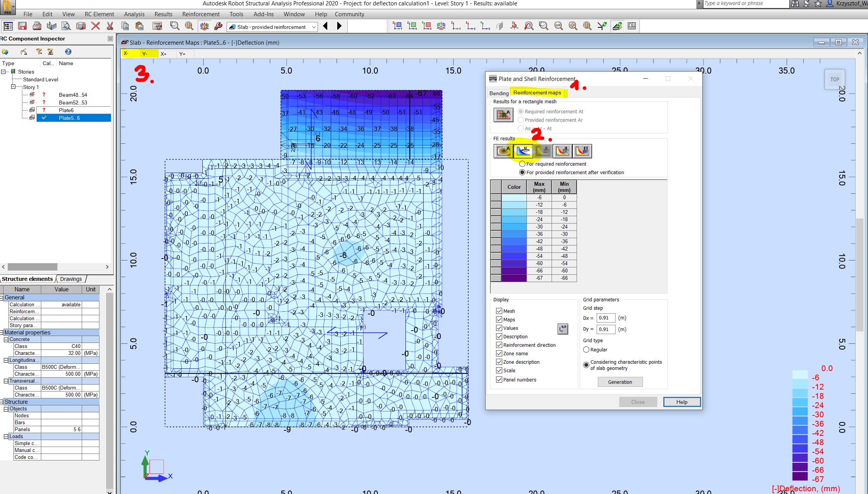Click the calculator icon in the top toolbar
The height and width of the screenshot is (494, 868).
point(157,26)
